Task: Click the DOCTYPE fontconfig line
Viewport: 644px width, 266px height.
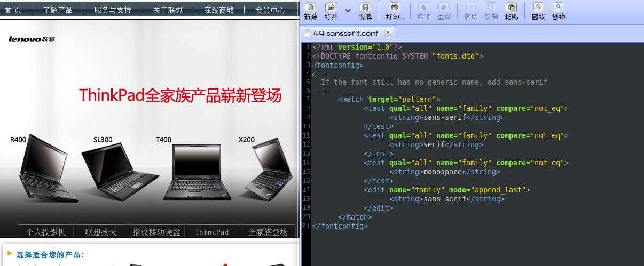Action: (398, 55)
